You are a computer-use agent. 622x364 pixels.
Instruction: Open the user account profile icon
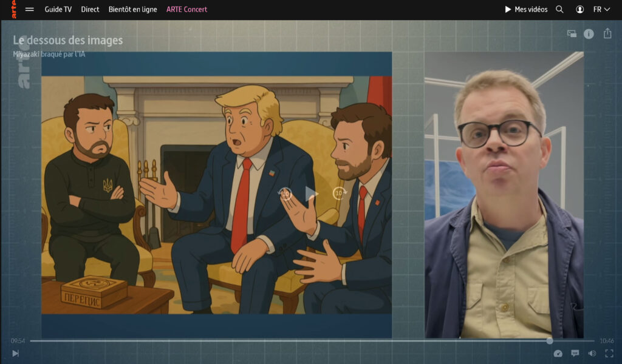[579, 10]
